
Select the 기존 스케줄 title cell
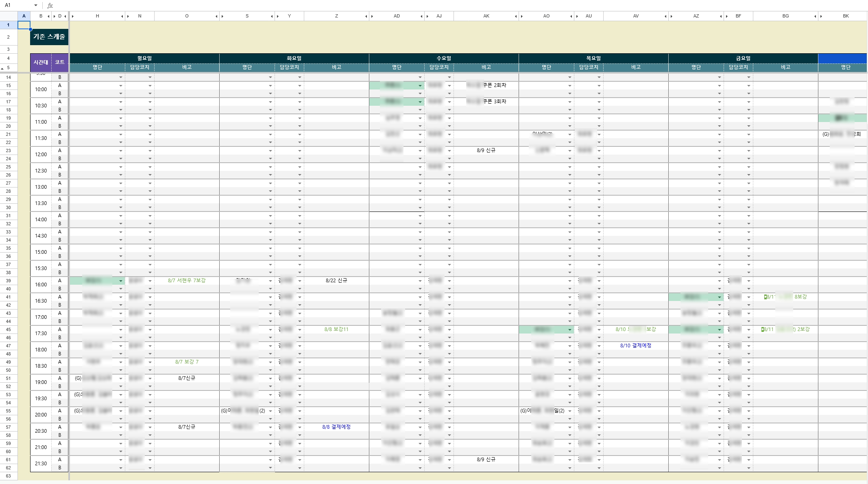pyautogui.click(x=49, y=37)
